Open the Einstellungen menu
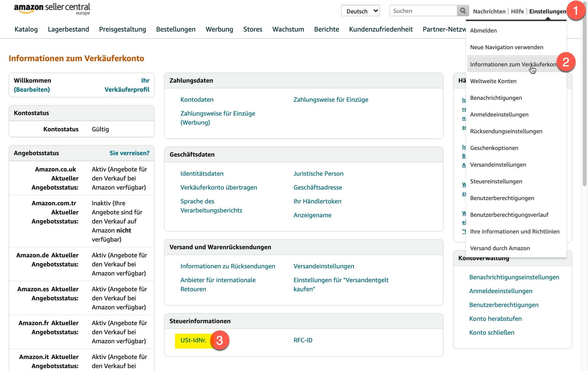This screenshot has height=371, width=588. 547,11
